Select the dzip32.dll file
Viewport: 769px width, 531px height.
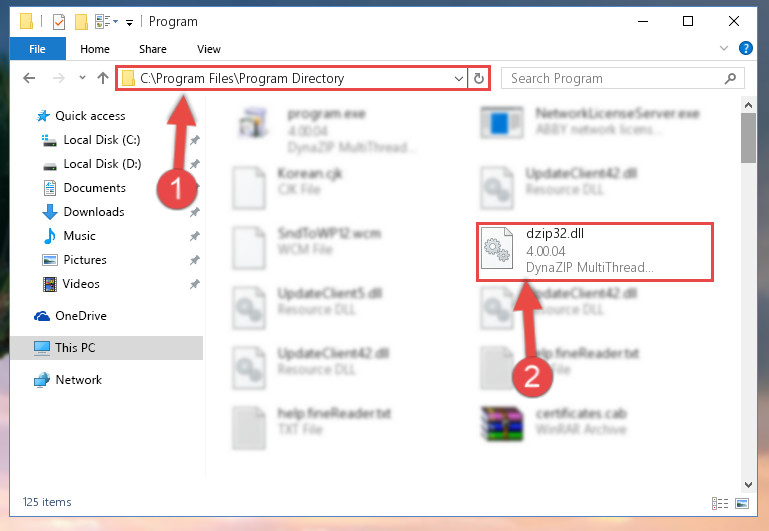(594, 252)
